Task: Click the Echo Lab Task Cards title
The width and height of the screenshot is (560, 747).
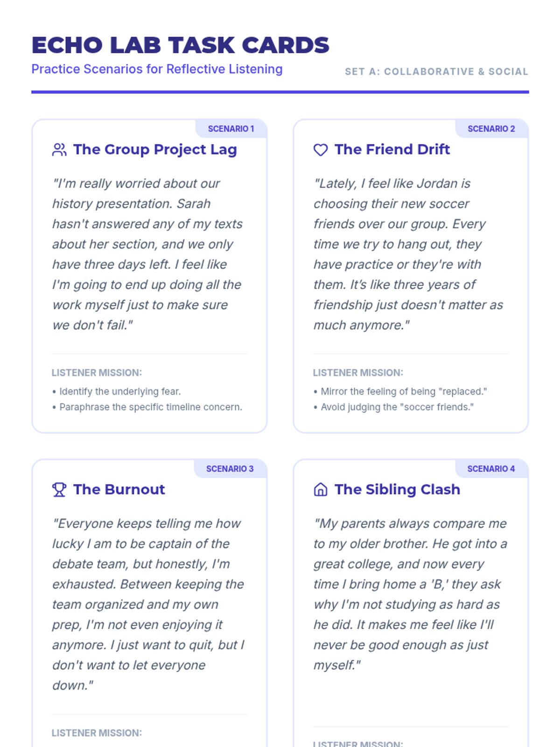Action: click(180, 45)
